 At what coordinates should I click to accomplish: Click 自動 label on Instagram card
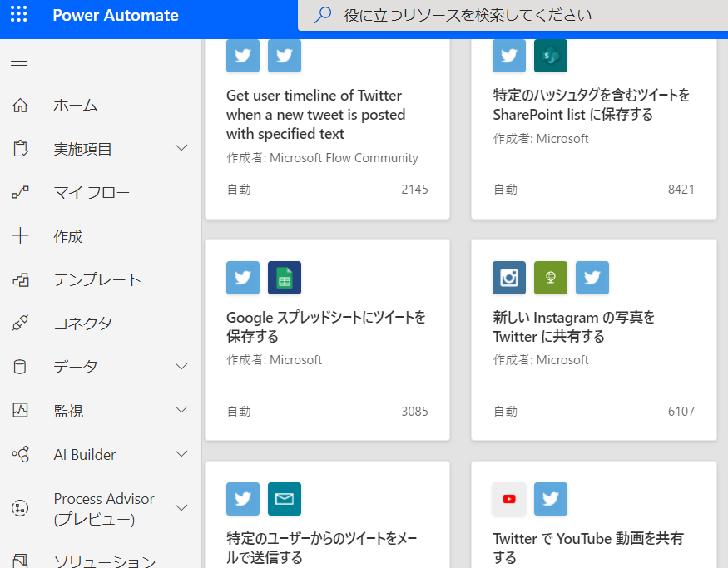[x=505, y=411]
